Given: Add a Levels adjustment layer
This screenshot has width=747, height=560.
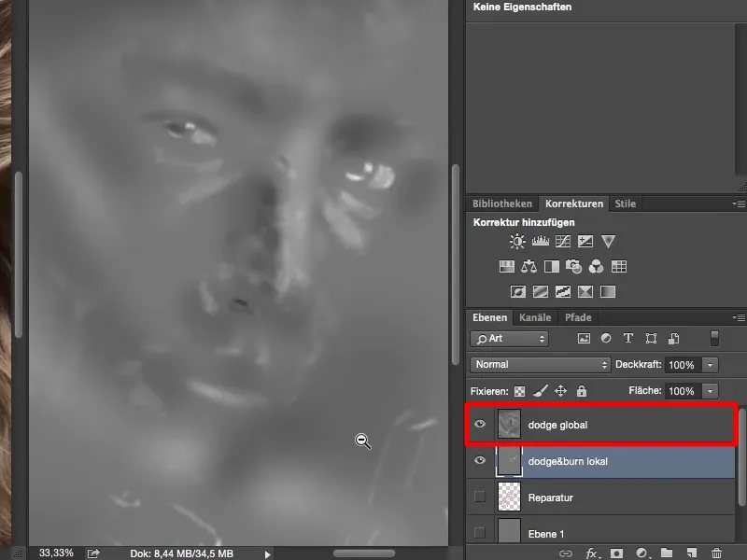Looking at the screenshot, I should point(539,240).
